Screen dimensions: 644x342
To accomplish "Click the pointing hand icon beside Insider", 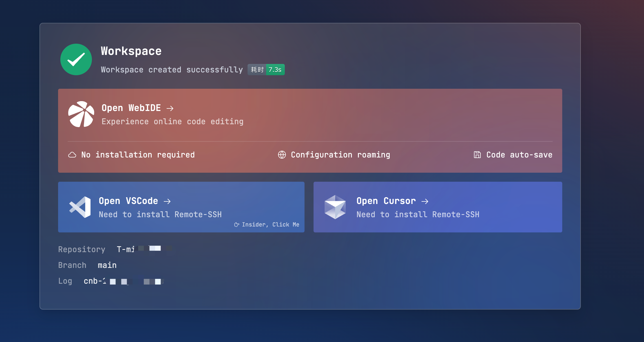I will pyautogui.click(x=237, y=225).
